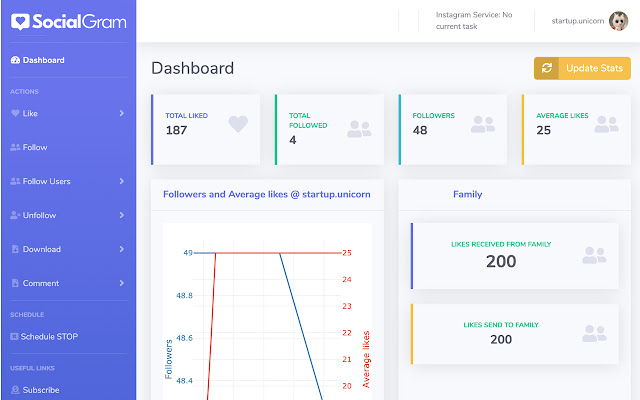Click the Average Likes value 25
Viewport: 640px width, 400px height.
(544, 130)
